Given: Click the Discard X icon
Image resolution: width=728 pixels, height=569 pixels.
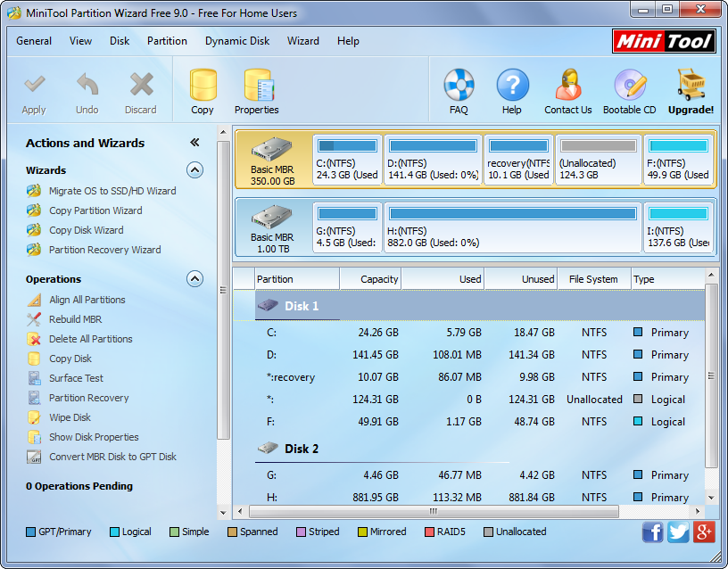Looking at the screenshot, I should 141,85.
